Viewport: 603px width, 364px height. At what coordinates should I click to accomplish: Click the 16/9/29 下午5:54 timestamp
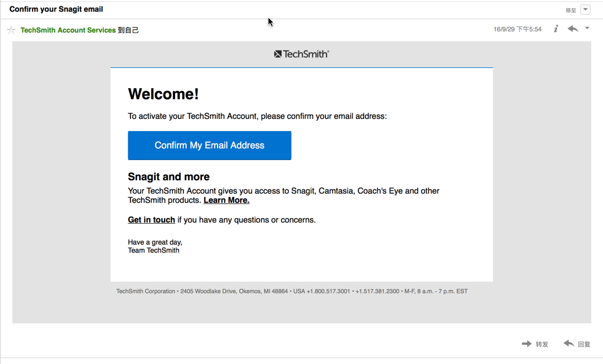[517, 29]
